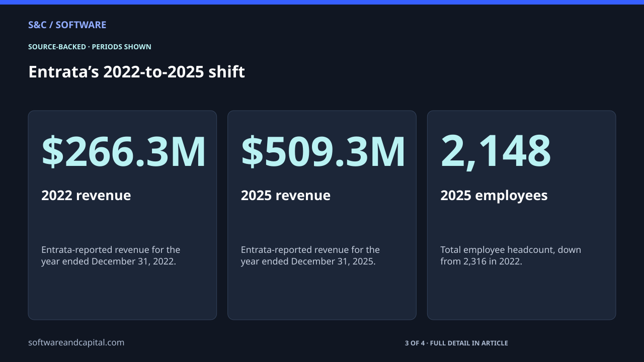Open the softwareandcapital.com link

coord(76,342)
